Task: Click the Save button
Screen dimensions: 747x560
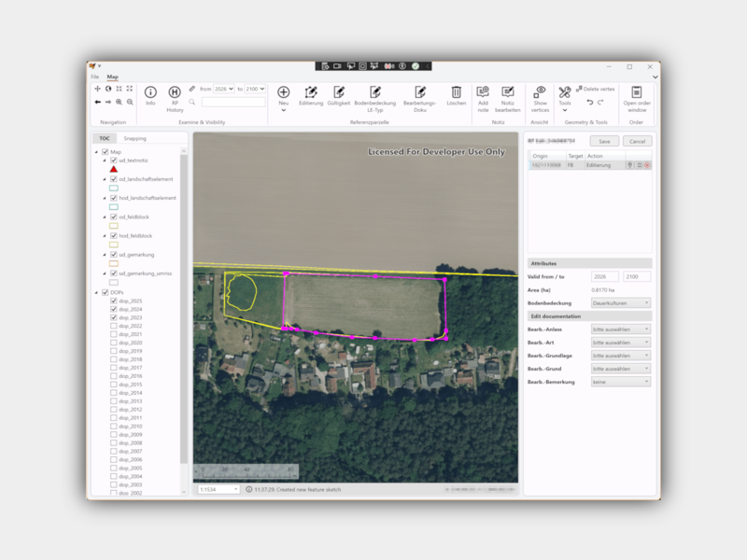Action: pyautogui.click(x=604, y=142)
